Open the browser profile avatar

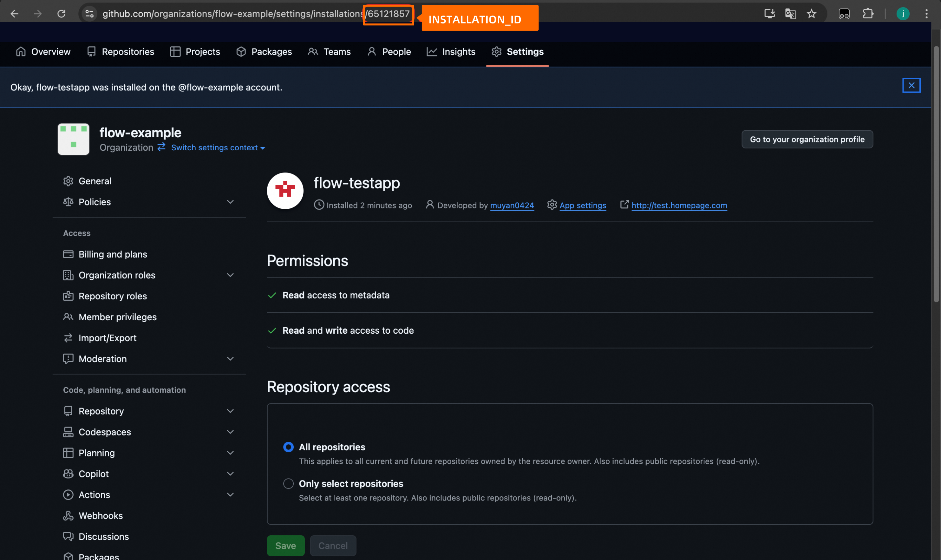pos(902,14)
